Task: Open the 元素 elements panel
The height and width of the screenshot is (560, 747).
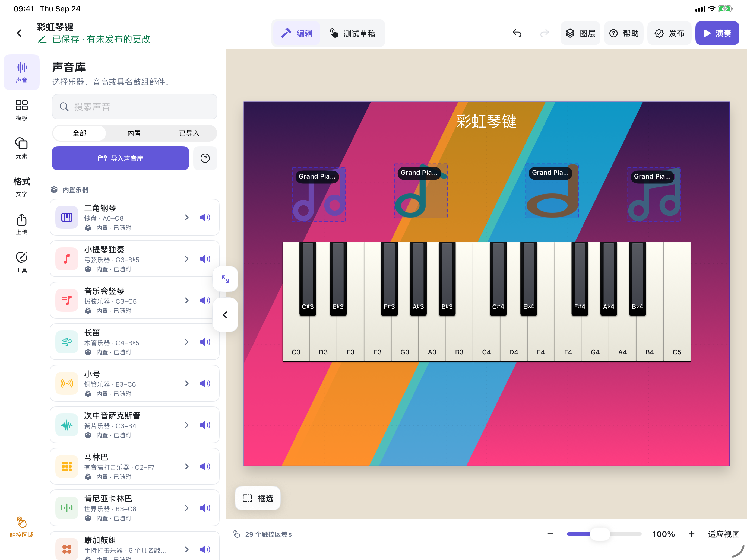Action: point(21,148)
